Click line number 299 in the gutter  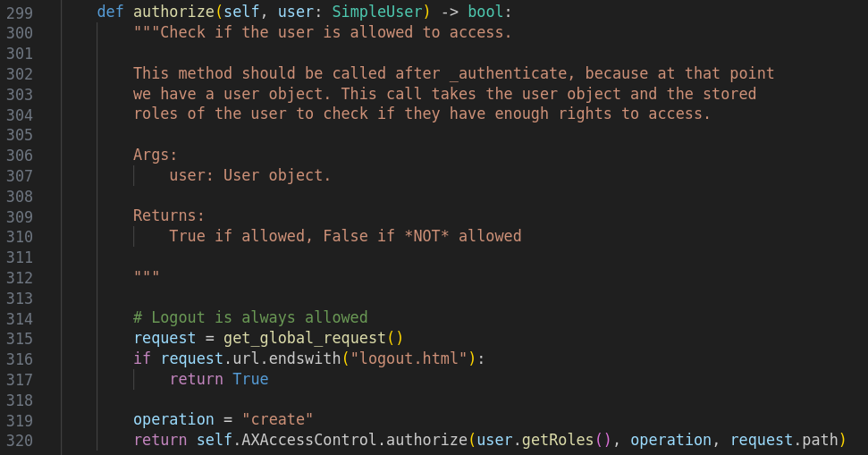[20, 13]
